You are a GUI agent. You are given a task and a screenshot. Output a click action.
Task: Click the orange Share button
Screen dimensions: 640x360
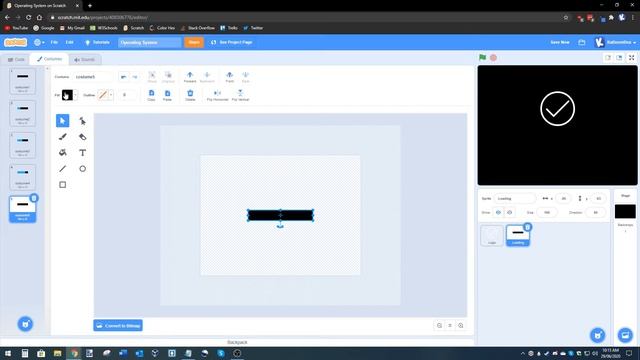coord(194,42)
